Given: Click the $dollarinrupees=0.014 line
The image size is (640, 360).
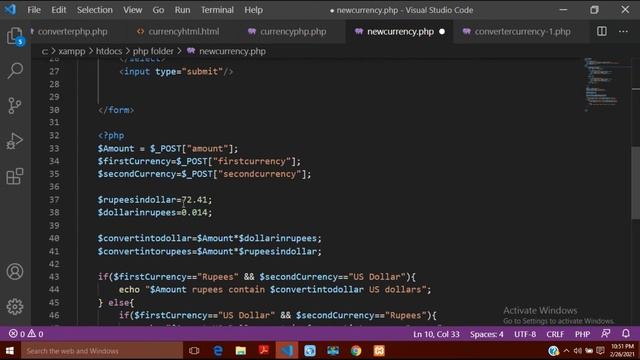Looking at the screenshot, I should point(155,212).
